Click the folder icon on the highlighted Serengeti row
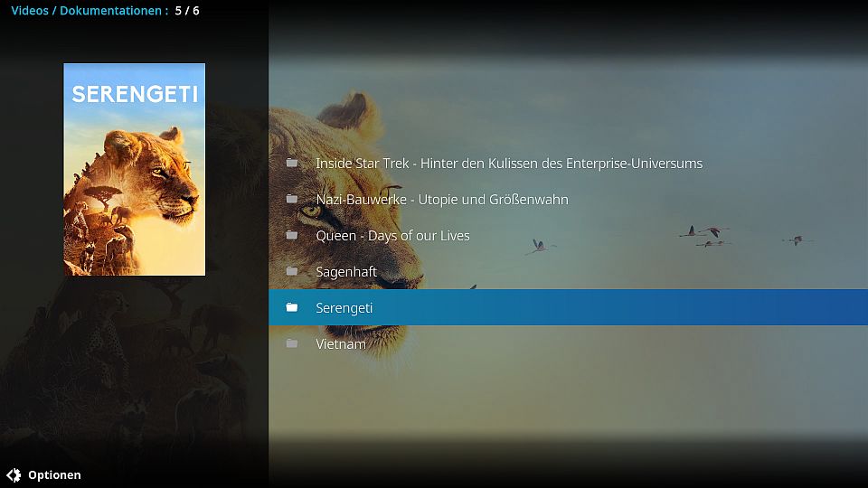The height and width of the screenshot is (488, 868). click(292, 307)
